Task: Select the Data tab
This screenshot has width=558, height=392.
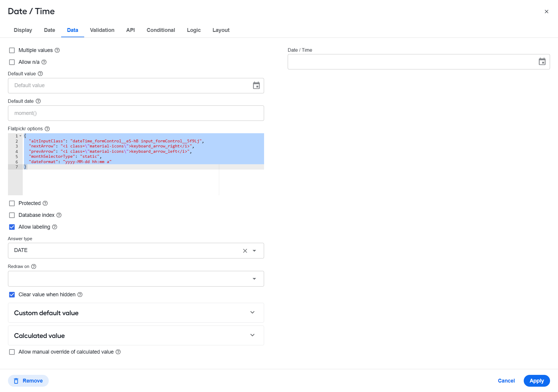Action: (x=73, y=30)
